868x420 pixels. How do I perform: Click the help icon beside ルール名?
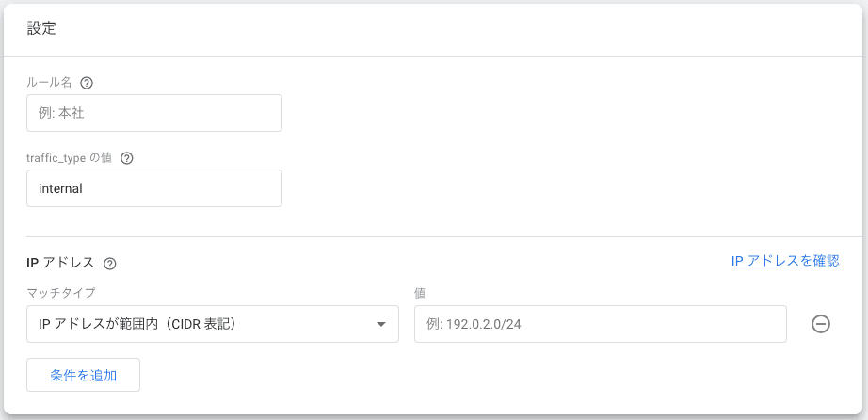87,83
